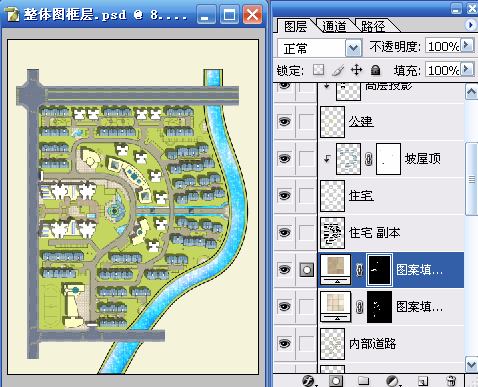Screen dimensions: 478x387
Task: Switch to the 路径 tab
Action: click(373, 26)
